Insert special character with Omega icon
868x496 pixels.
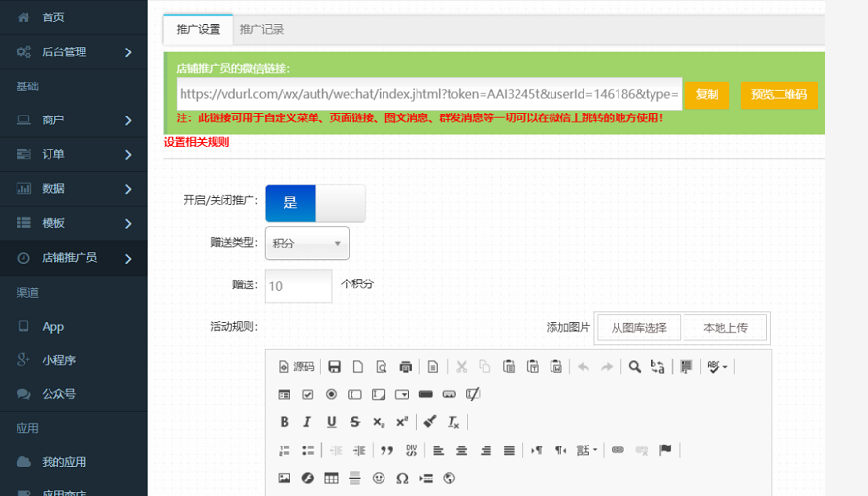click(402, 478)
